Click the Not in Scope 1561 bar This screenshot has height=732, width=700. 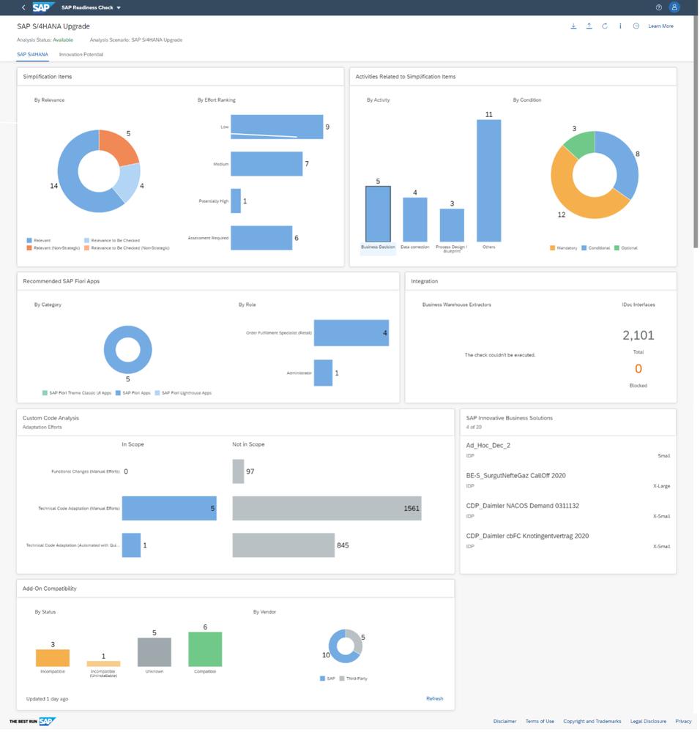(327, 509)
